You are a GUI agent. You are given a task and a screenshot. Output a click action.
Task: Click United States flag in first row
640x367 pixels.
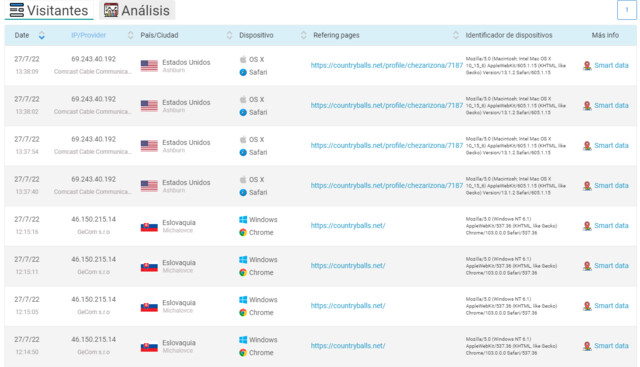click(149, 66)
